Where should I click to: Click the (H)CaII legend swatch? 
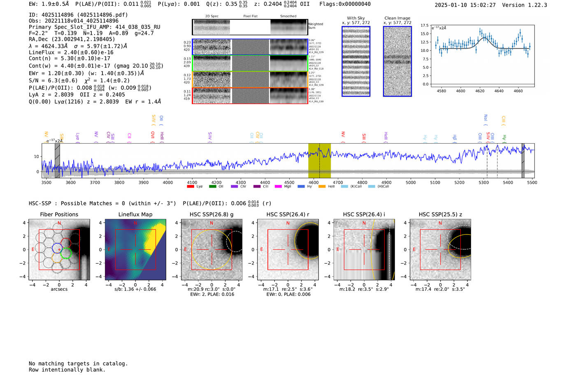[x=372, y=186]
